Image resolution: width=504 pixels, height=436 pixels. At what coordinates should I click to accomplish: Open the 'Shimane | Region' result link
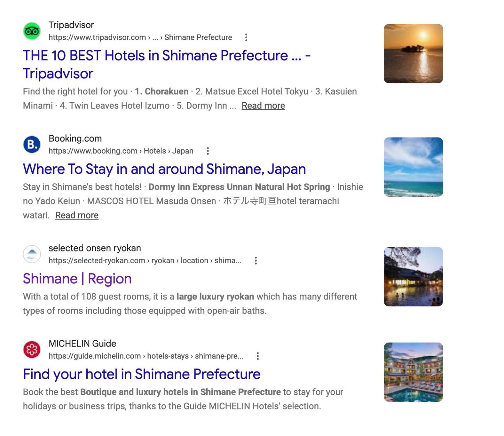tap(77, 278)
